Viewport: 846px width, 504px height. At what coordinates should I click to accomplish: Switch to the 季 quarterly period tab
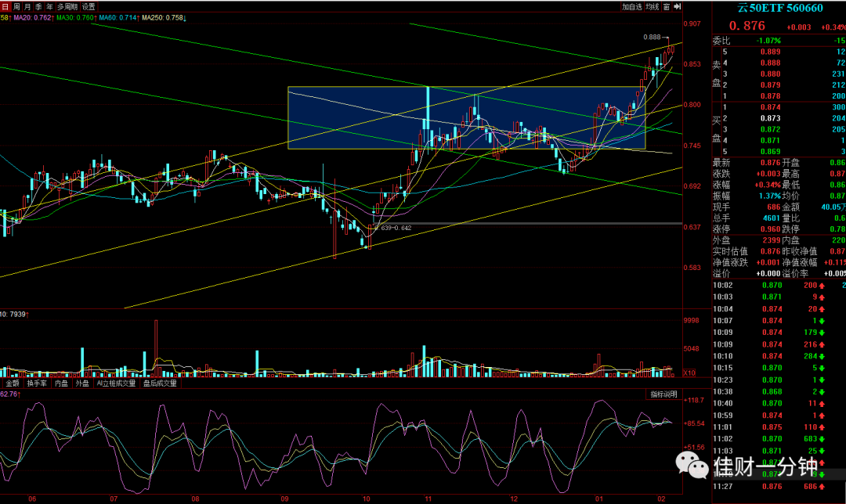(39, 7)
